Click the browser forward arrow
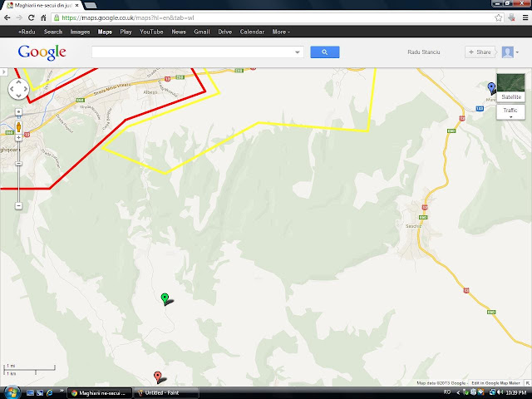The height and width of the screenshot is (399, 532). pos(19,17)
